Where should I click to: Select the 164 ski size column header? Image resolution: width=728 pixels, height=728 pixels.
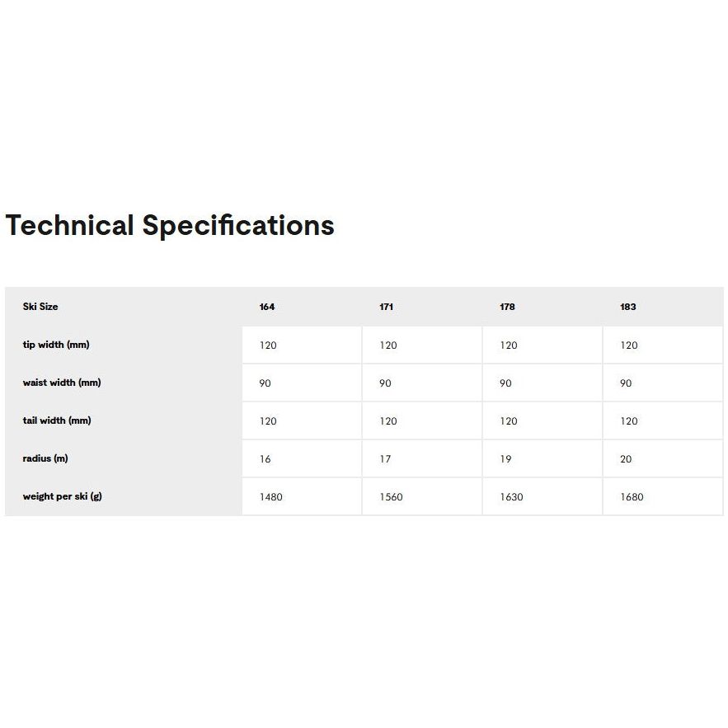click(x=267, y=307)
